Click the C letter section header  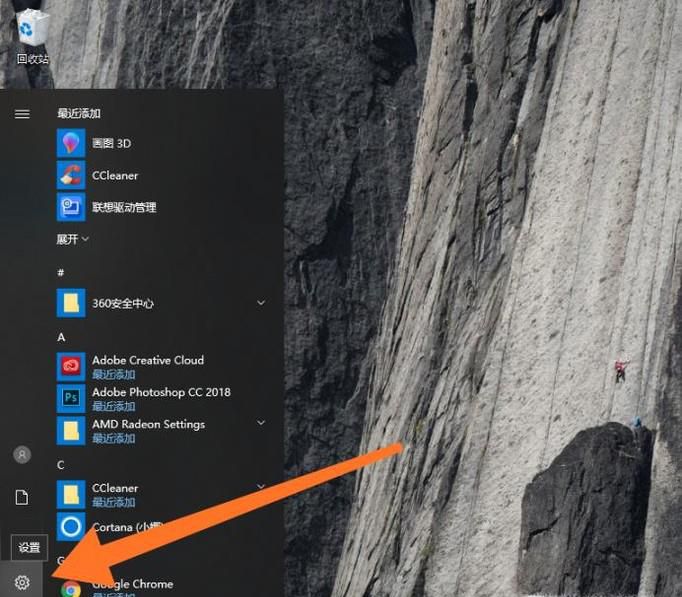tap(61, 465)
